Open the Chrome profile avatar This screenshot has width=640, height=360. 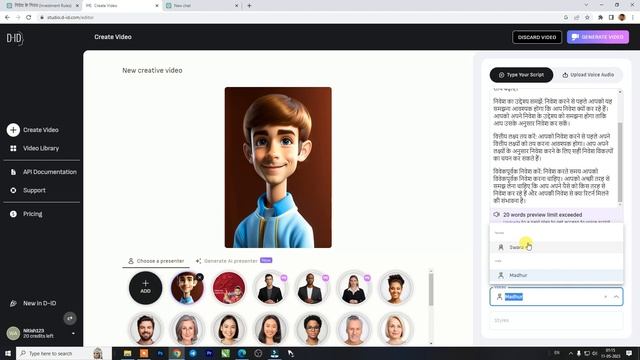tap(622, 17)
